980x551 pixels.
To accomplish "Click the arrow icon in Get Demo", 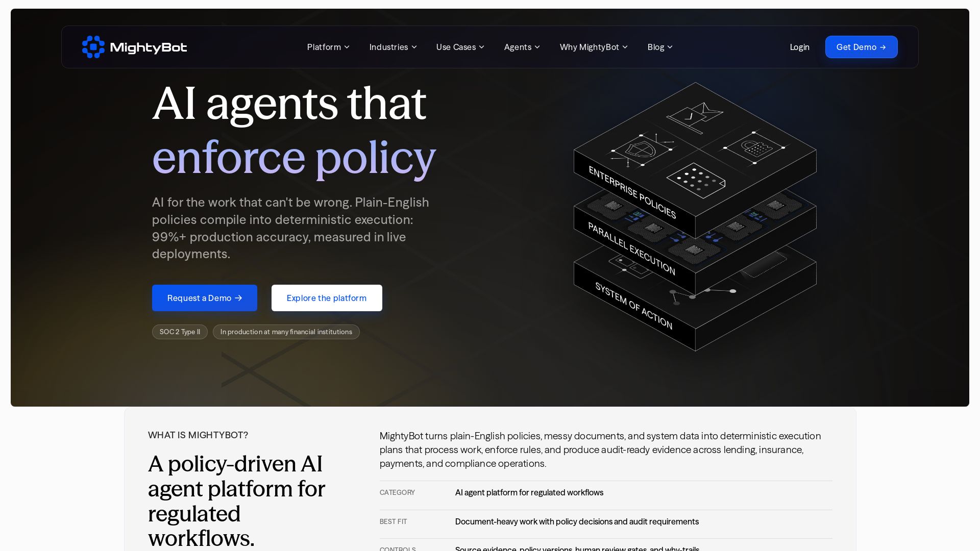I will 883,47.
